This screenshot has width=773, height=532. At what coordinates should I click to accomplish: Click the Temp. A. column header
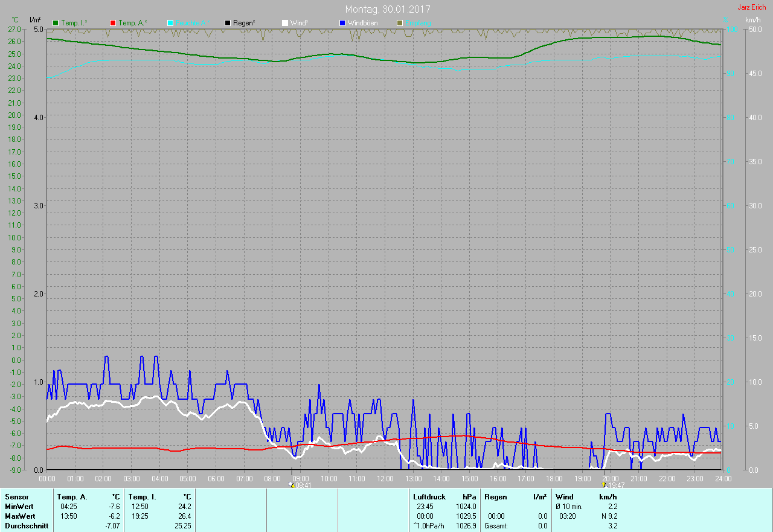click(72, 497)
